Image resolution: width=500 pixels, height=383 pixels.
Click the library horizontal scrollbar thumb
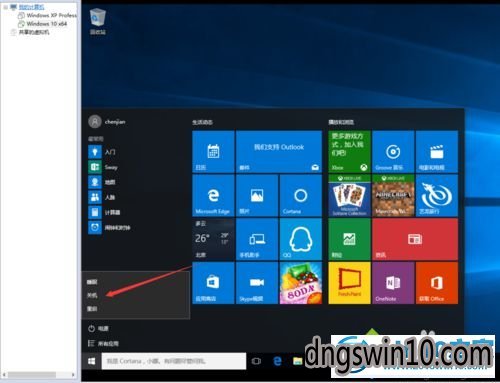[32, 375]
